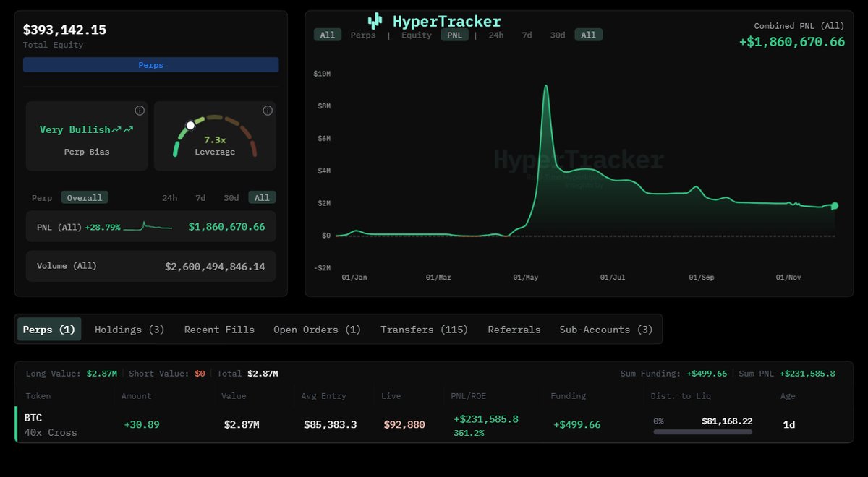
Task: Click the Value column header
Action: [x=234, y=396]
